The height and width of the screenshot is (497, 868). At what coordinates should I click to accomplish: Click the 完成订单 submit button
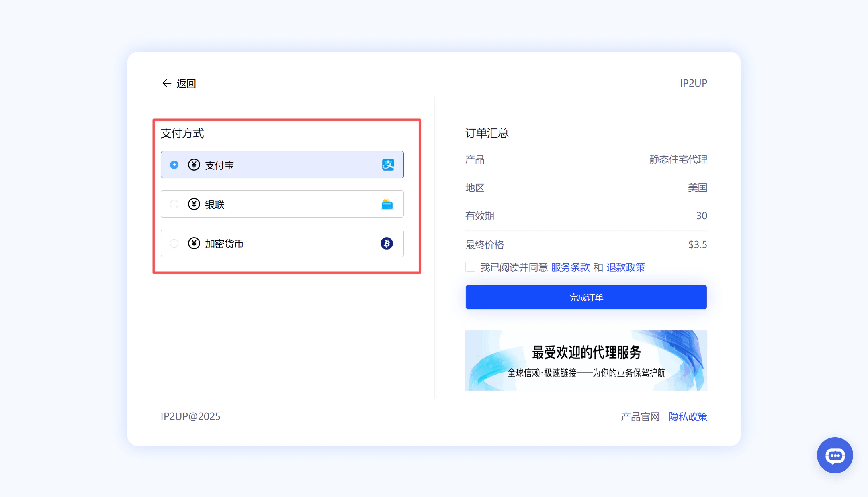tap(585, 297)
